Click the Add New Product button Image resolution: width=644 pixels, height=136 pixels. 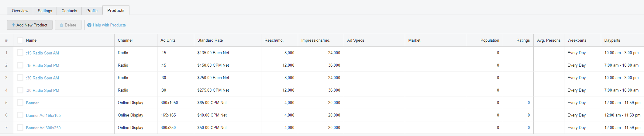[x=30, y=25]
